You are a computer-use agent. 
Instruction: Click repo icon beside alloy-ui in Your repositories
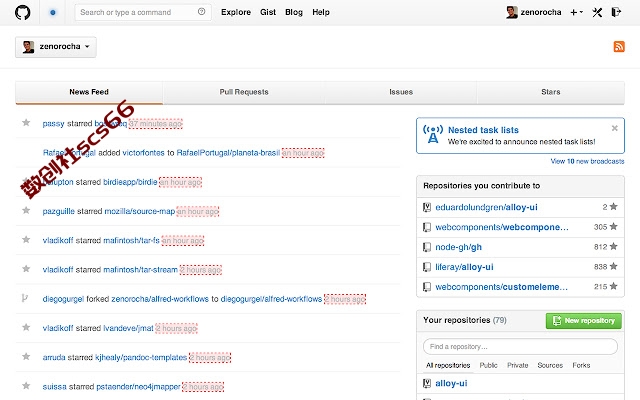pyautogui.click(x=427, y=383)
